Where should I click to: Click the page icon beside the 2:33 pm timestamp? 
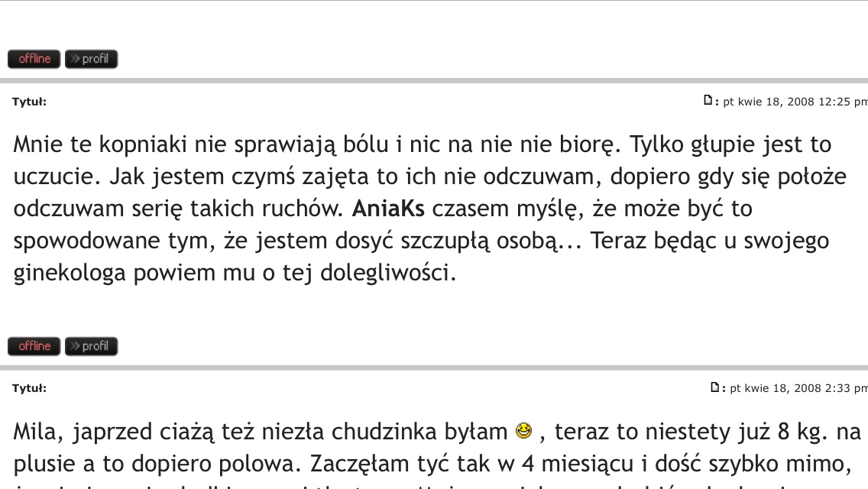pos(714,387)
